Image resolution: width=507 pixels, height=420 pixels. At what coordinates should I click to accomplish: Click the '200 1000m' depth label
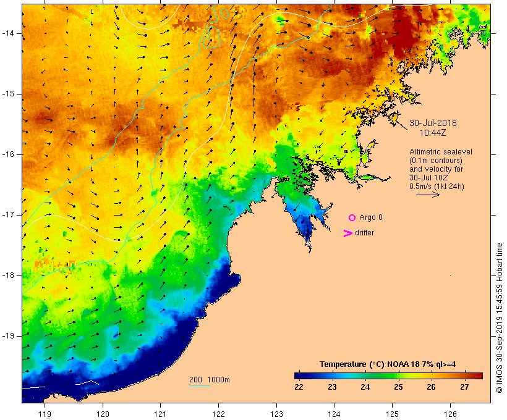[x=210, y=380]
